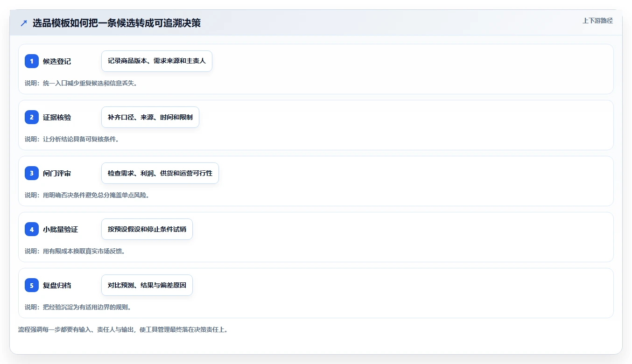Click the 闸门评审 step name
632x364 pixels.
click(57, 173)
